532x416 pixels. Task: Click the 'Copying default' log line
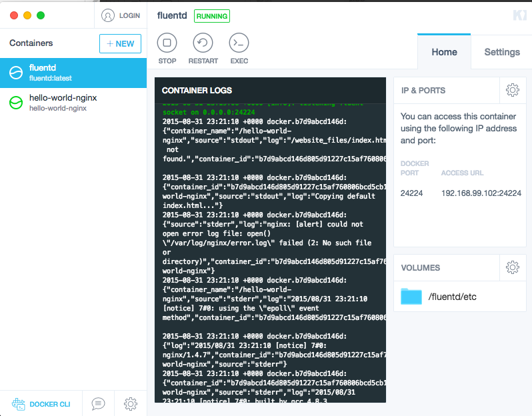269,196
